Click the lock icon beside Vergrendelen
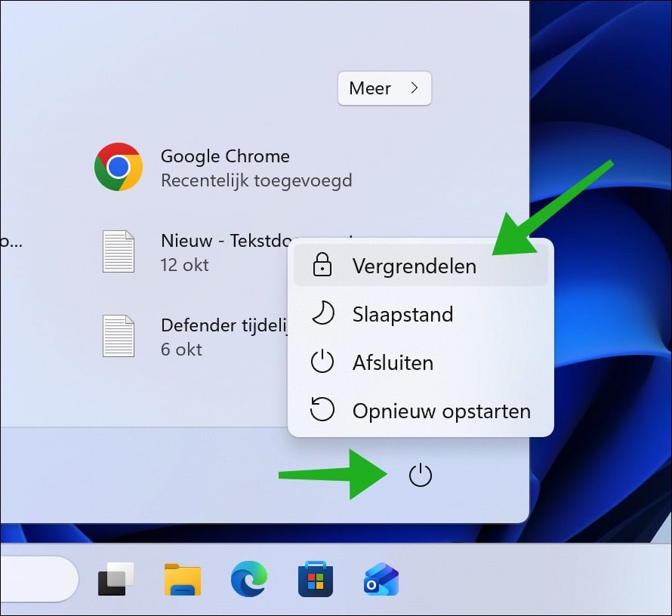This screenshot has height=616, width=672. click(323, 266)
